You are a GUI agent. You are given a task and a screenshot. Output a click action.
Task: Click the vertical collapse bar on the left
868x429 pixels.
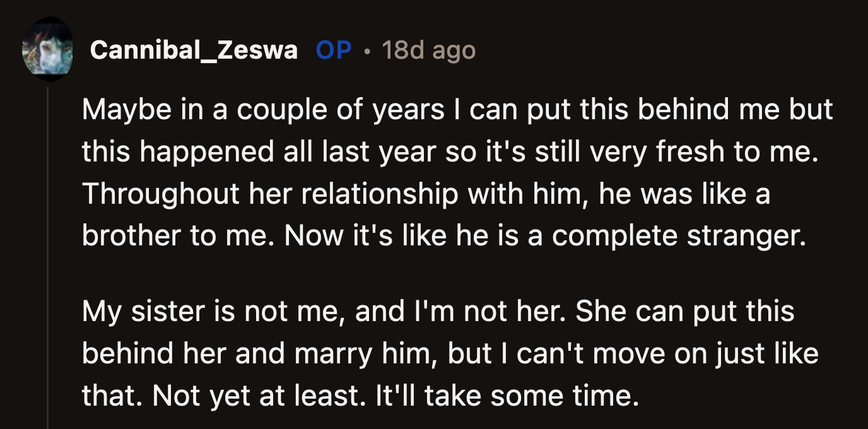(49, 252)
